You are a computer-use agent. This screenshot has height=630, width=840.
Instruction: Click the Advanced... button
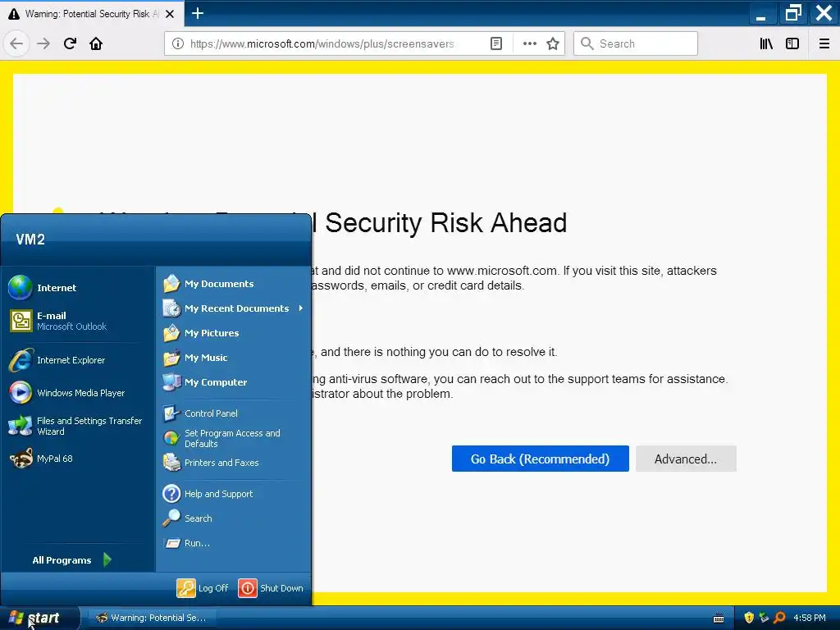[686, 459]
